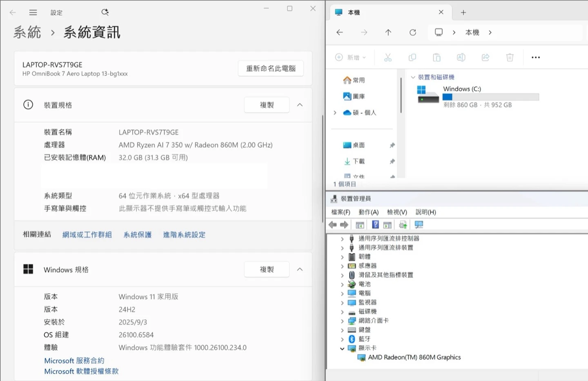Click the Rename icon in File Explorer toolbar
Screen dimensions: 588x381
coord(461,58)
